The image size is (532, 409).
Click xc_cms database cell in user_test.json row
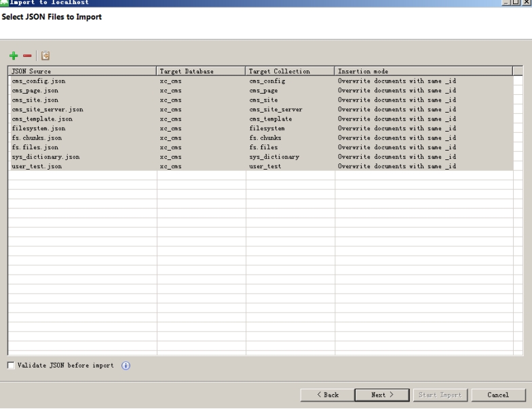point(201,167)
